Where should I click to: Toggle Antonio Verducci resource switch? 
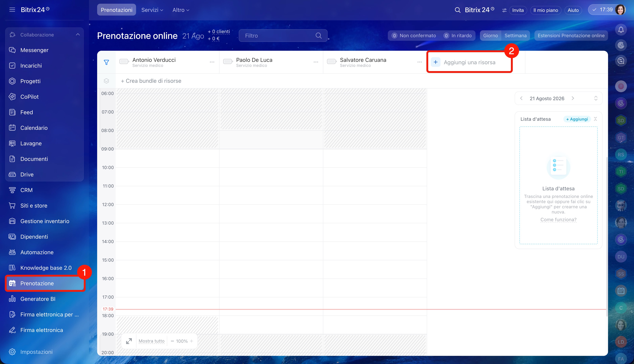124,61
